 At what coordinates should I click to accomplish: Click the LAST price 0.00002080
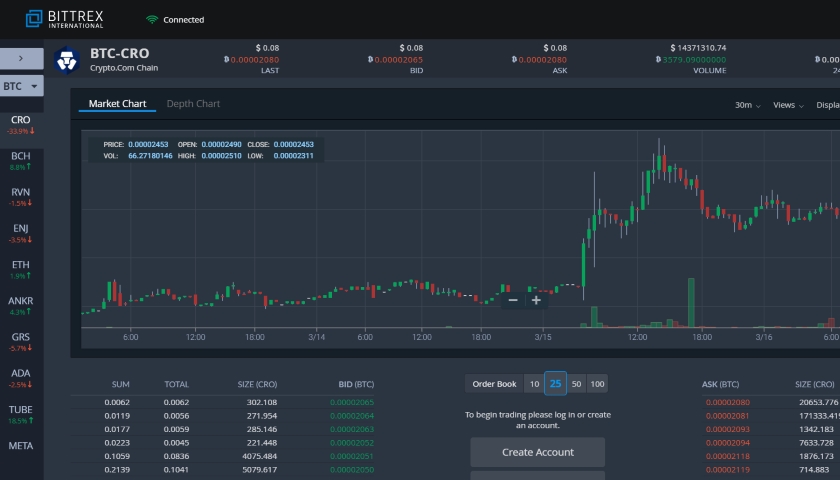pyautogui.click(x=251, y=59)
